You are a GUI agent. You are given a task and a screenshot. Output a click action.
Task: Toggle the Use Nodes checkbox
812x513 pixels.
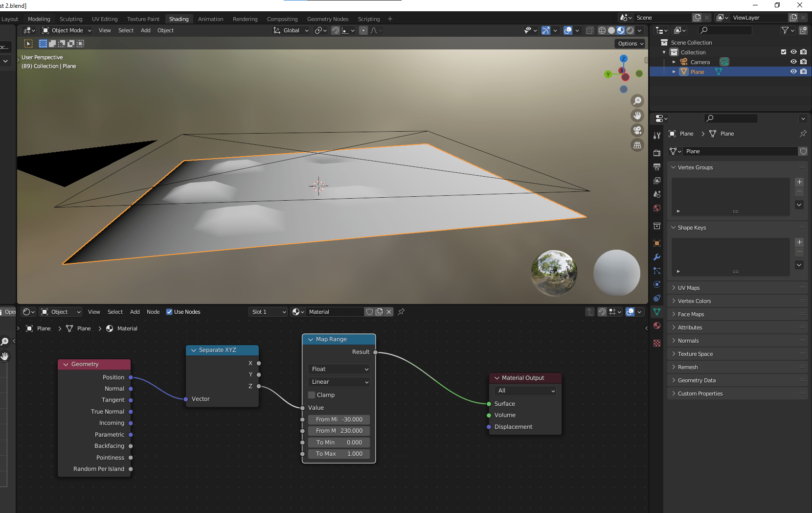169,311
